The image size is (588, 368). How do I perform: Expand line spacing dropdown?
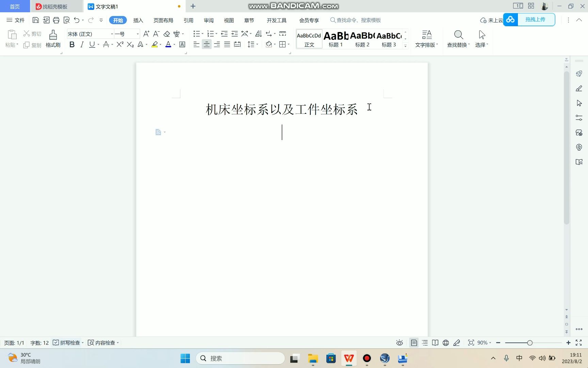pyautogui.click(x=257, y=44)
